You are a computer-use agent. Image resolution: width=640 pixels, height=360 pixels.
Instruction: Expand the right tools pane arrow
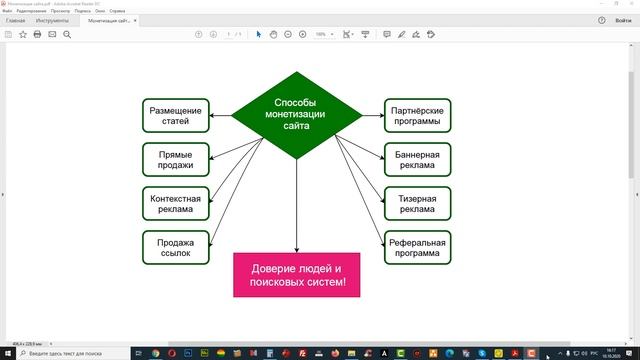pyautogui.click(x=637, y=195)
